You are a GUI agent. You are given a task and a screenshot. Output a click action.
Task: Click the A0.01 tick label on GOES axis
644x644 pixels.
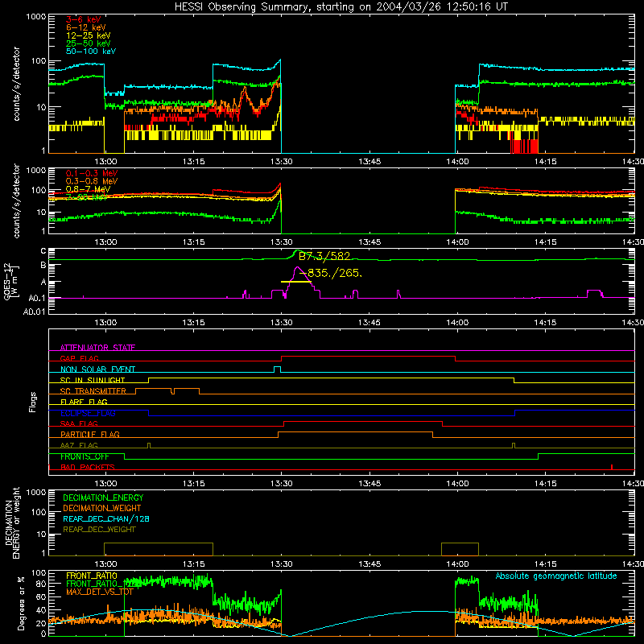(x=35, y=312)
